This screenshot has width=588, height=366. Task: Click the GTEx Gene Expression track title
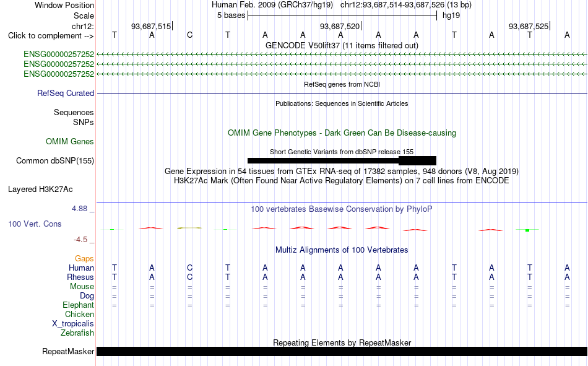click(342, 171)
